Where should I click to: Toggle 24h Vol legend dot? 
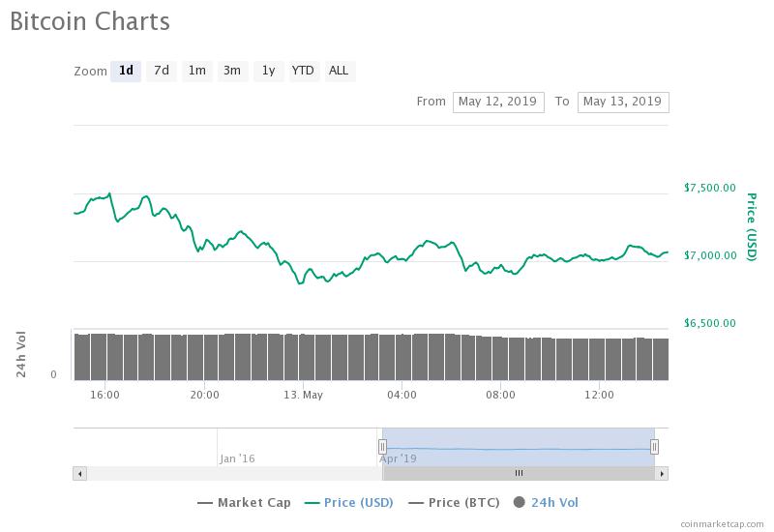coord(520,502)
